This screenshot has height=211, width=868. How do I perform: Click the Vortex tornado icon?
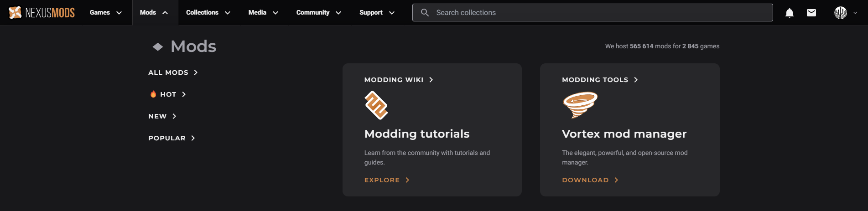(x=580, y=105)
